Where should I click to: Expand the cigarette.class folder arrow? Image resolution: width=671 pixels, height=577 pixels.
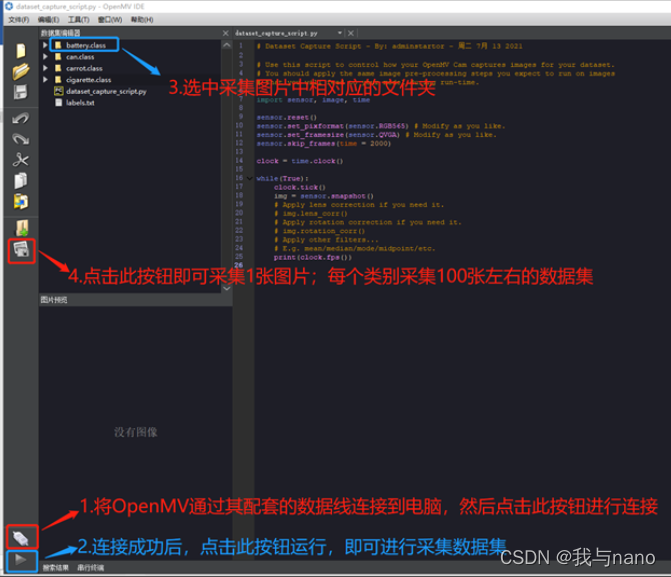coord(46,80)
